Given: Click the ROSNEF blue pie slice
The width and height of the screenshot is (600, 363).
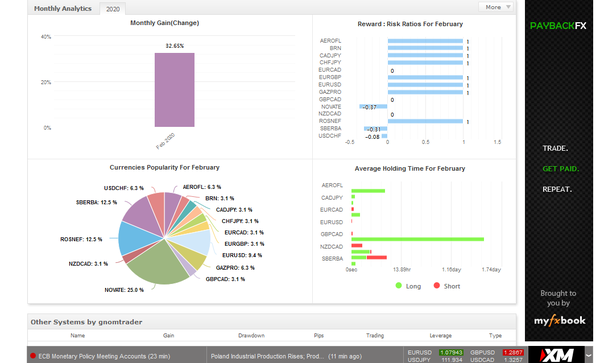Looking at the screenshot, I should click(138, 238).
